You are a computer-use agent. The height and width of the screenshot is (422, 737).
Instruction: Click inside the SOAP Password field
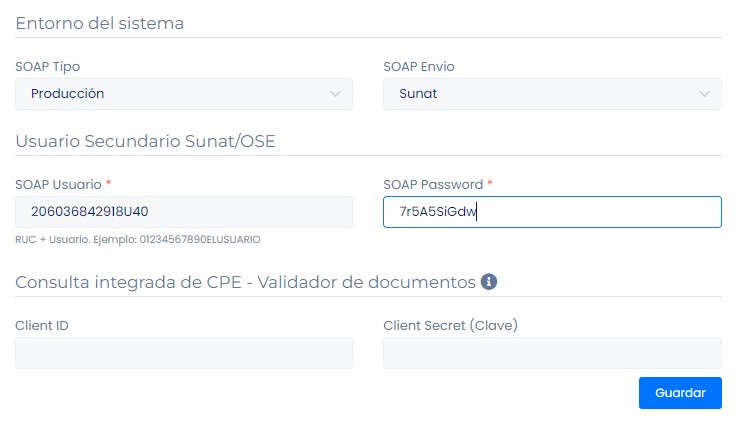[x=551, y=211]
